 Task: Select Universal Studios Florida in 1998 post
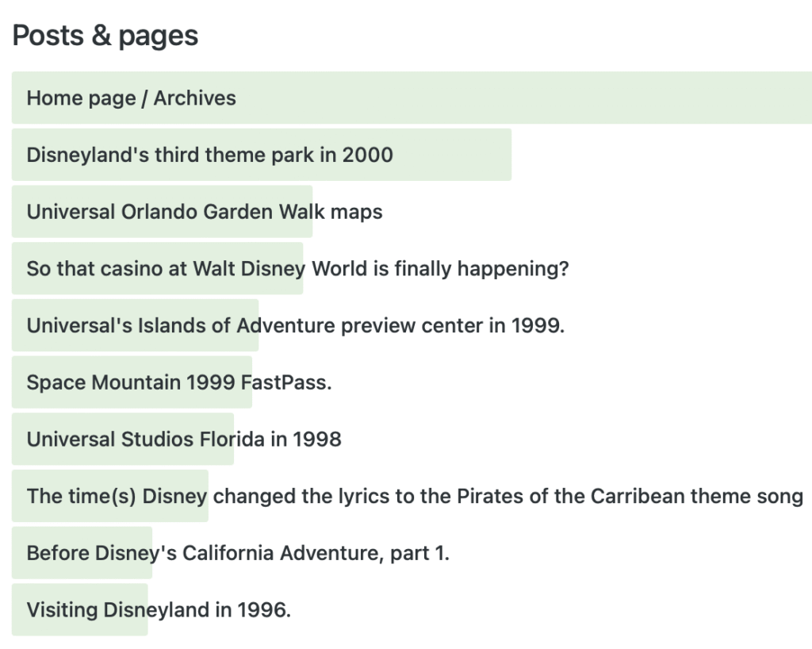[184, 440]
